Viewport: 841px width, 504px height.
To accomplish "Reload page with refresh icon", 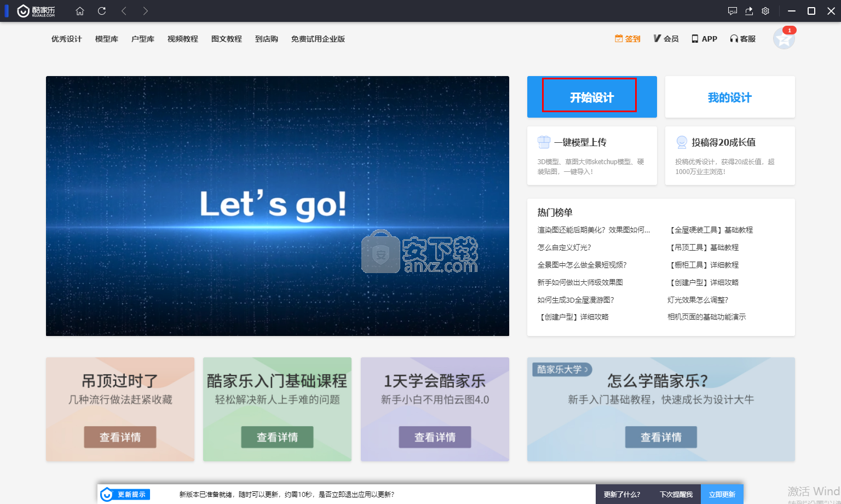I will (x=102, y=11).
